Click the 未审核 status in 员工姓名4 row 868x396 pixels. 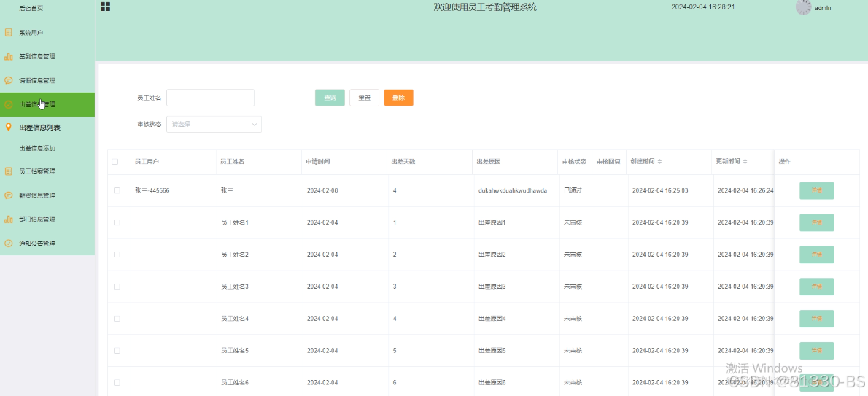pyautogui.click(x=573, y=319)
